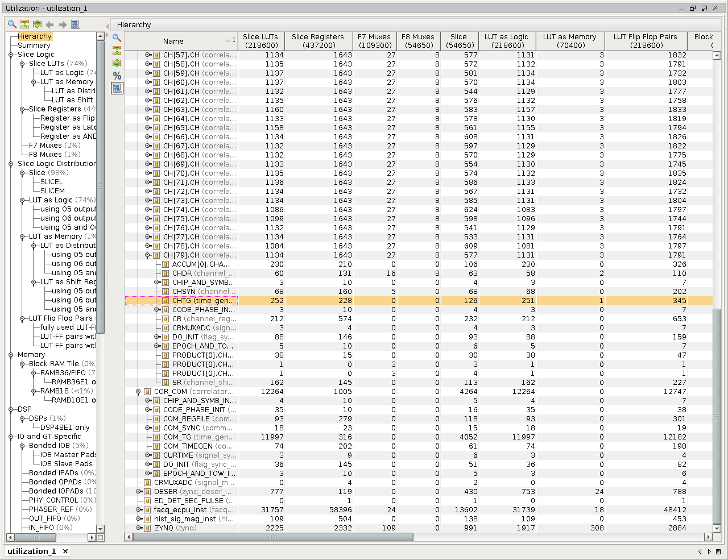Toggle the table view icon below the % button
This screenshot has width=728, height=560.
point(117,88)
